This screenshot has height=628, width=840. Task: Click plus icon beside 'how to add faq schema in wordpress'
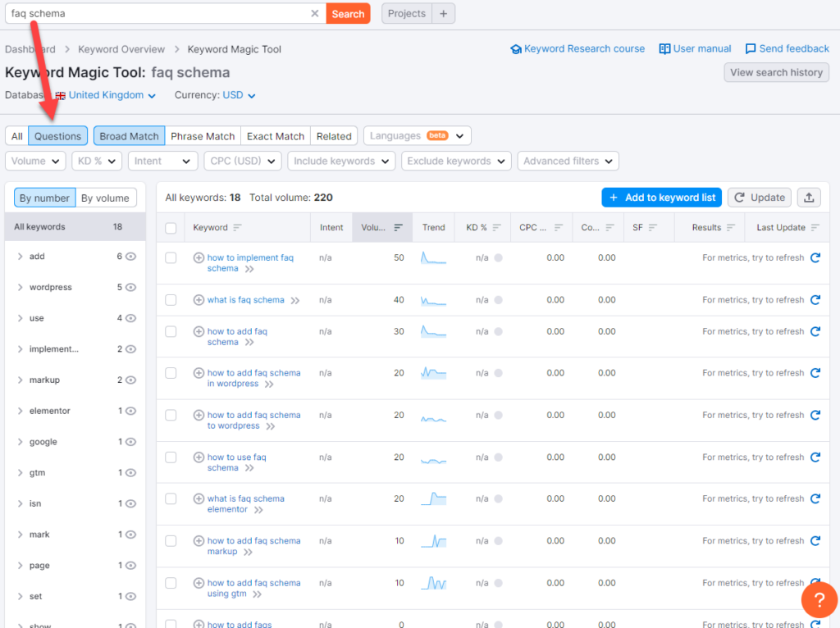(199, 373)
